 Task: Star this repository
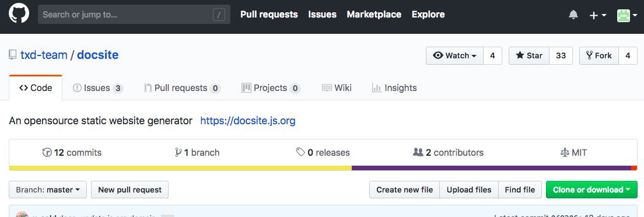(x=529, y=56)
